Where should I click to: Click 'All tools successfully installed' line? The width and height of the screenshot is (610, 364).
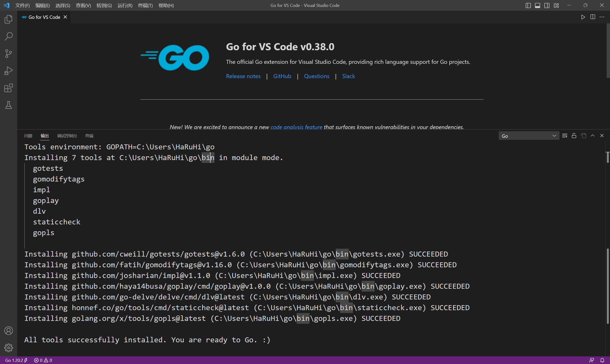coord(147,340)
